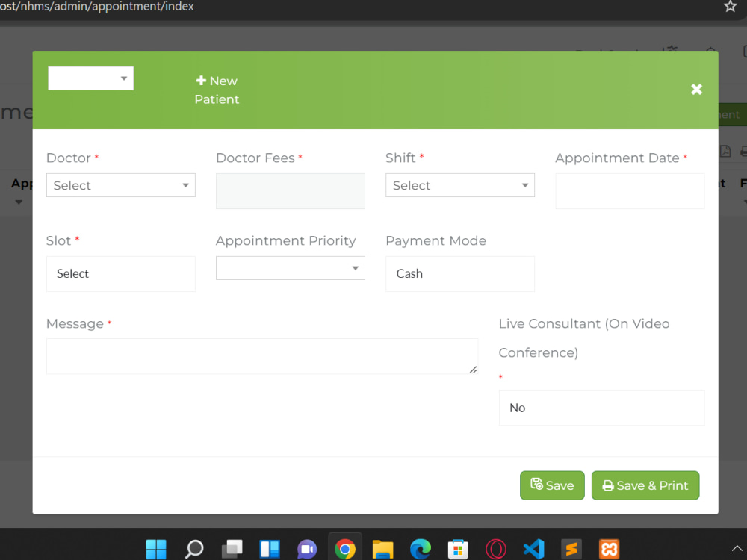This screenshot has height=560, width=747.
Task: Launch Microsoft Edge from taskbar
Action: click(420, 549)
